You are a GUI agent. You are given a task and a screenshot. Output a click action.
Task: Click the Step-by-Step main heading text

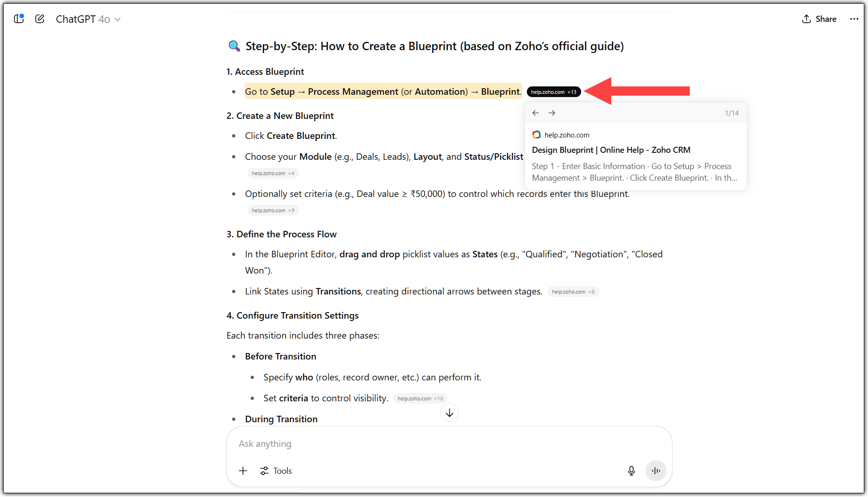coord(434,46)
